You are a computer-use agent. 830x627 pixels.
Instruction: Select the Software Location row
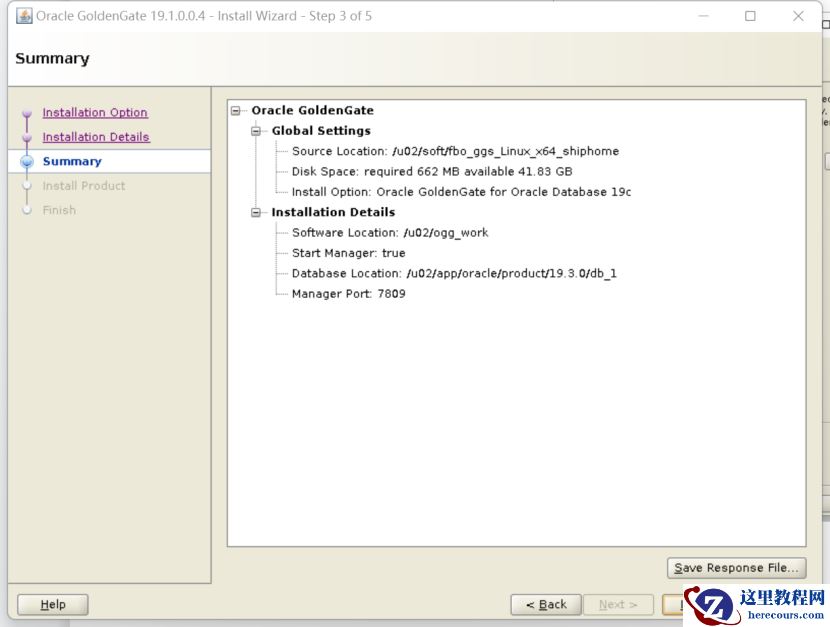(x=390, y=233)
